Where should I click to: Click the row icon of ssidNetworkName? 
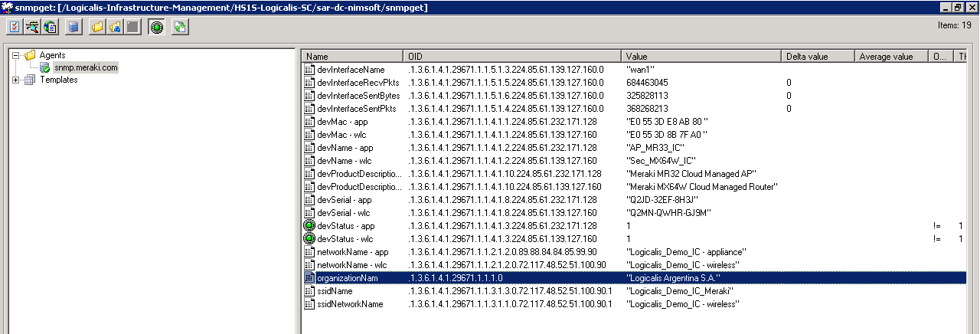pyautogui.click(x=309, y=304)
